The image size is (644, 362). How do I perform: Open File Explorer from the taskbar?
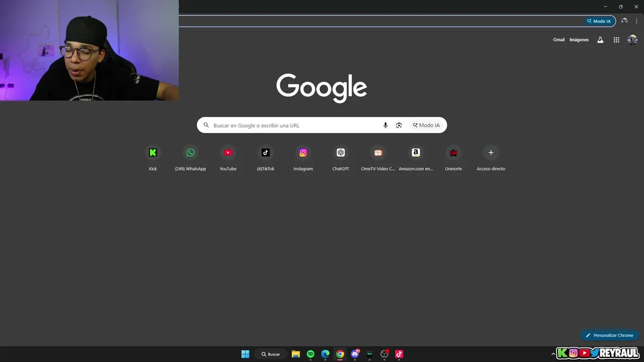pyautogui.click(x=296, y=354)
